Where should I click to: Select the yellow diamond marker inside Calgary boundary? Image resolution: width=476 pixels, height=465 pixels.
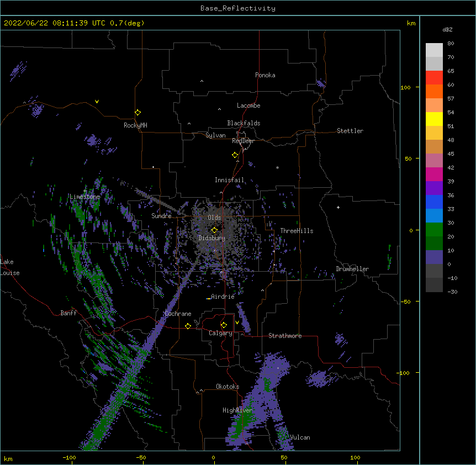224,325
